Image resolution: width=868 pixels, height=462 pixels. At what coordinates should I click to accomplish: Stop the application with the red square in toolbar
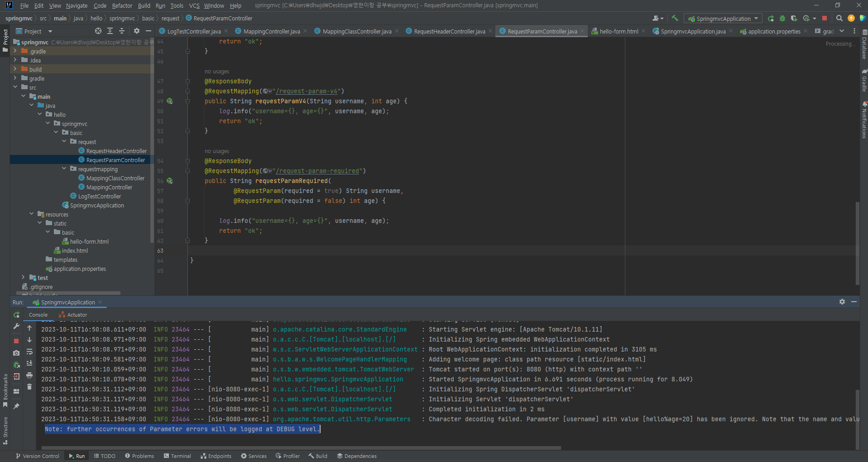pos(825,18)
